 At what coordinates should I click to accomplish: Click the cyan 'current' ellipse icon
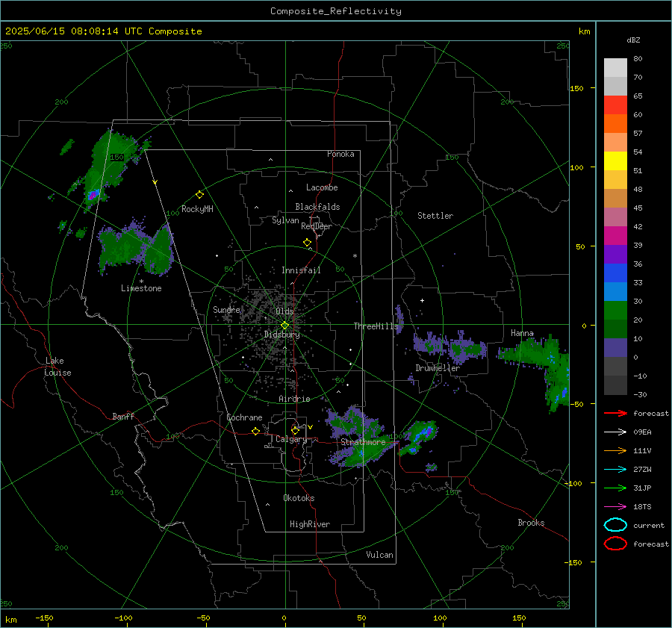tap(615, 525)
